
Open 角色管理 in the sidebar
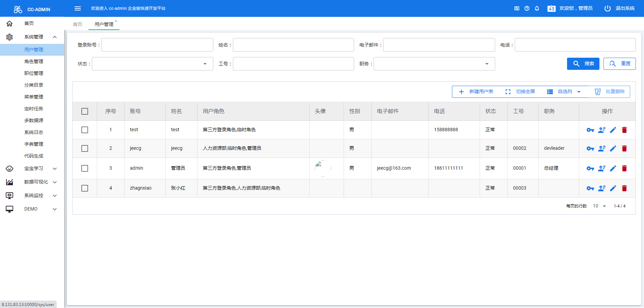(34, 61)
